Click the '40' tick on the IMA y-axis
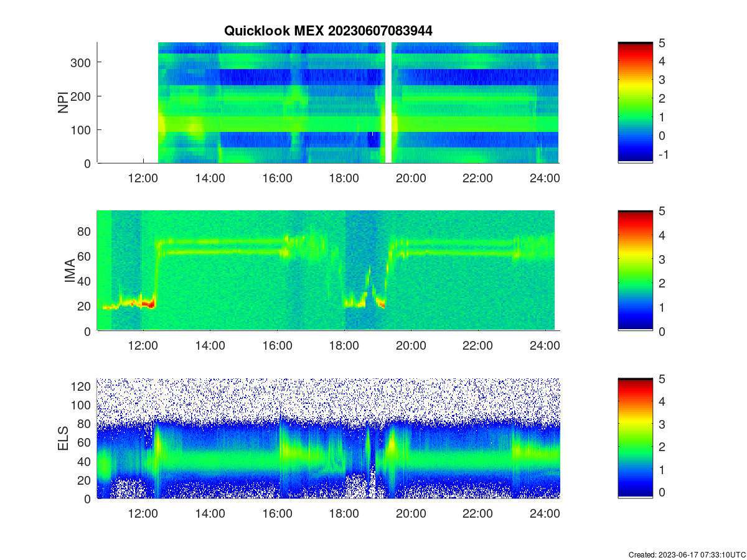This screenshot has height=560, width=747. (85, 281)
